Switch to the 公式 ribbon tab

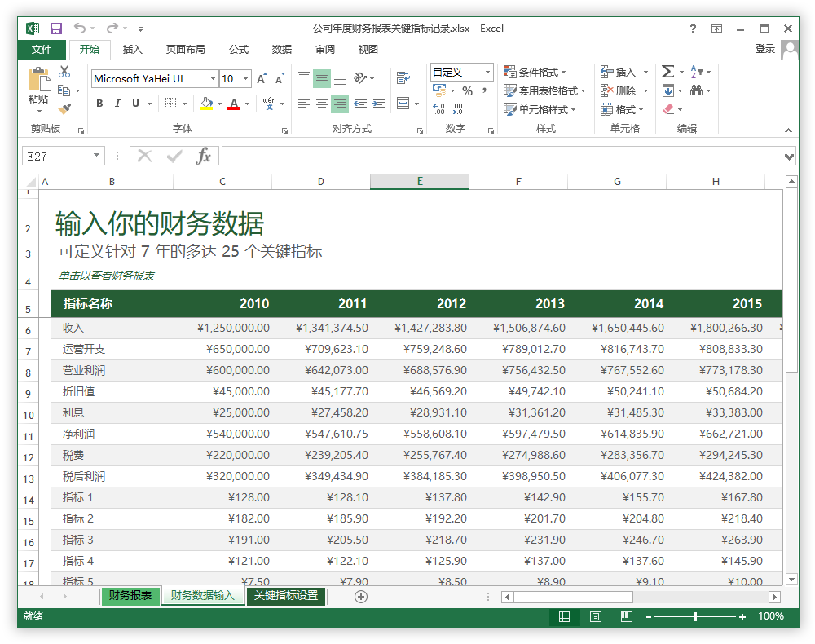tap(239, 50)
